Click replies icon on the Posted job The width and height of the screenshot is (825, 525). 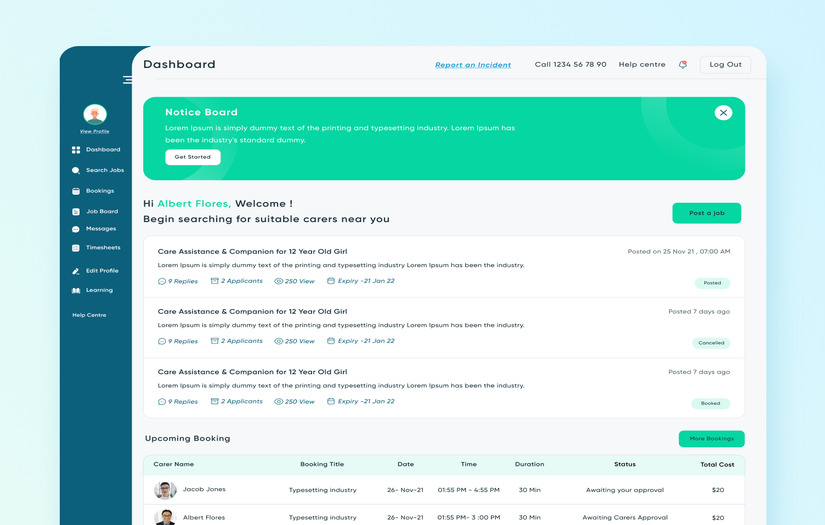(x=162, y=281)
